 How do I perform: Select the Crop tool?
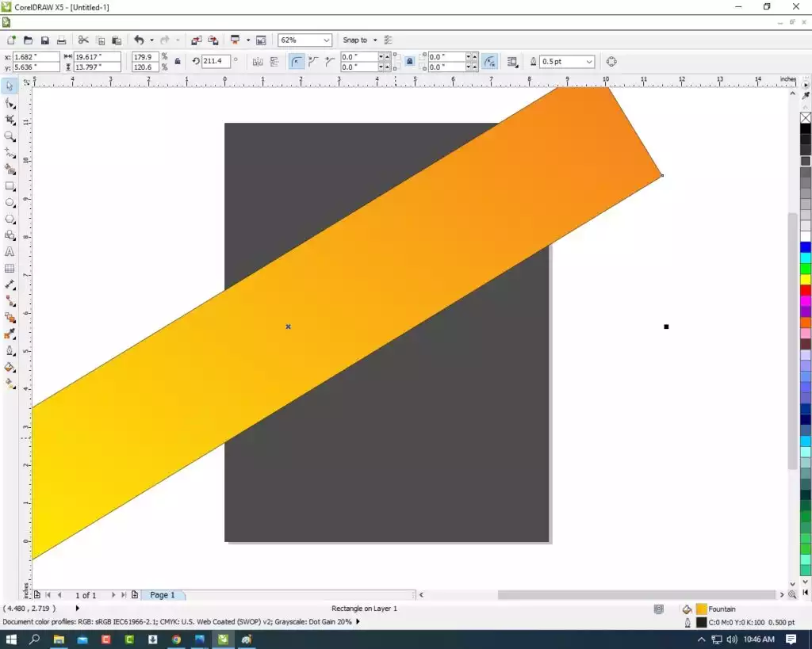point(10,120)
